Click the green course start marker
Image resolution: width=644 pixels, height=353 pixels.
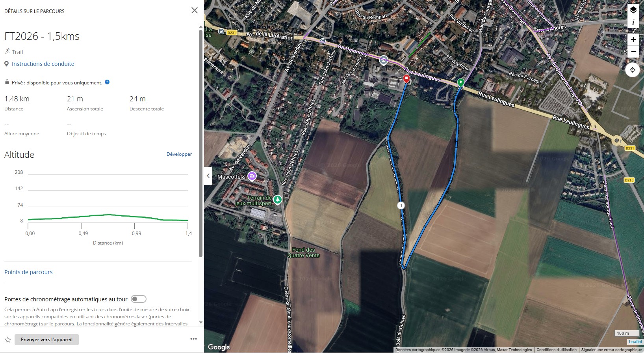460,82
